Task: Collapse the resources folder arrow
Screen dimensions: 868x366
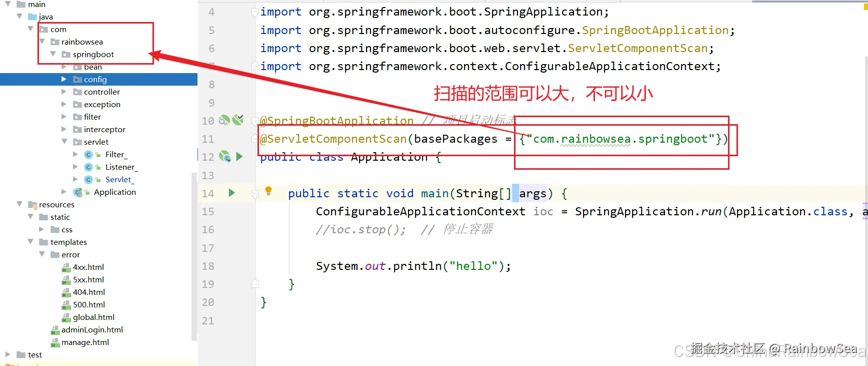Action: point(19,204)
